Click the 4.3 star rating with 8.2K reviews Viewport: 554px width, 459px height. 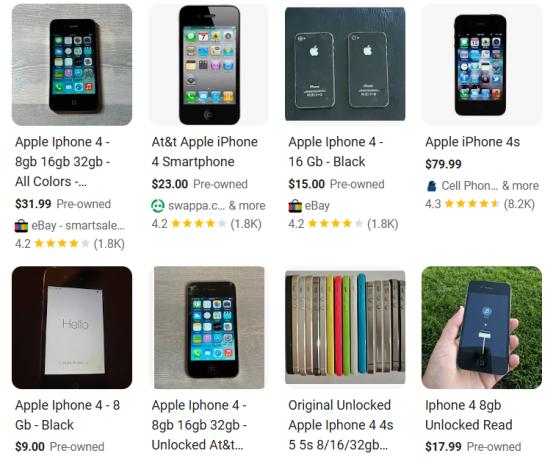(x=480, y=204)
